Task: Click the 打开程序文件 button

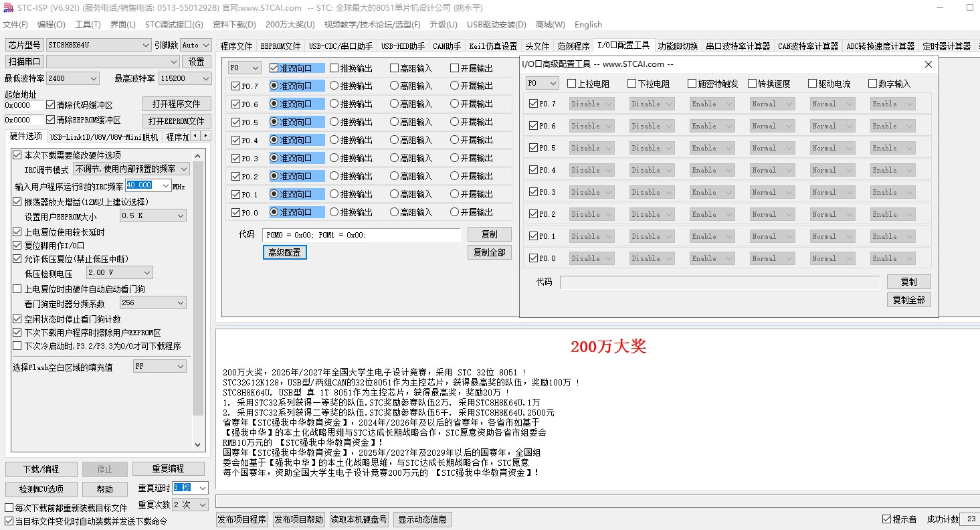Action: pos(177,104)
